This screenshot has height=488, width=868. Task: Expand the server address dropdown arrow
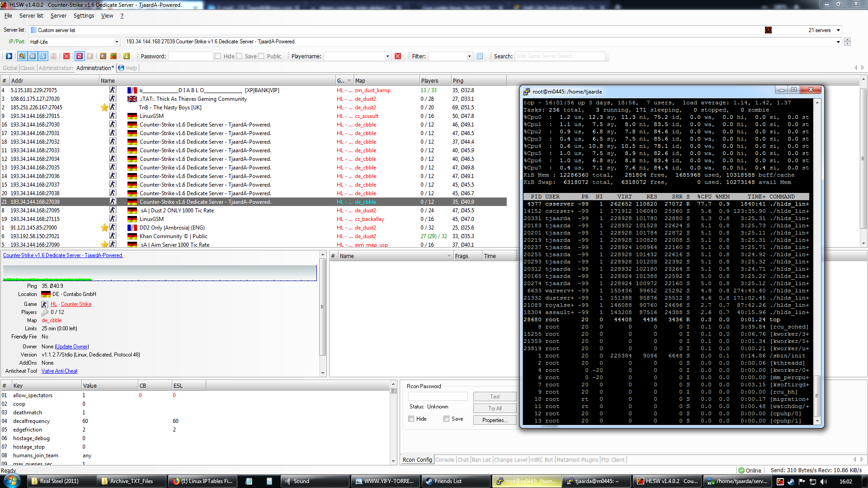[838, 42]
